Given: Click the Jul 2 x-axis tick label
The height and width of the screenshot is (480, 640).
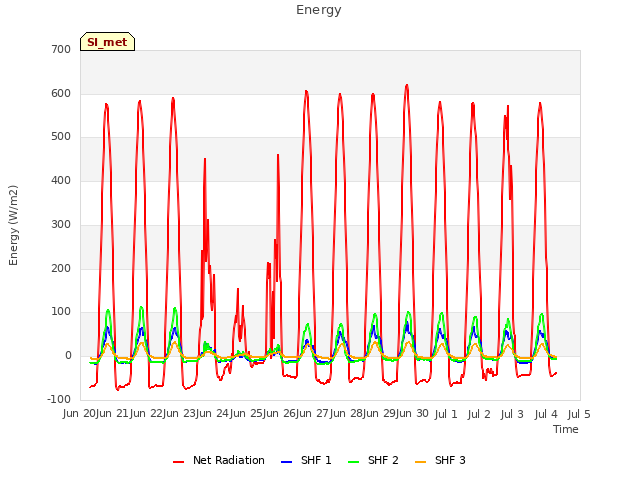Looking at the screenshot, I should (x=479, y=415).
